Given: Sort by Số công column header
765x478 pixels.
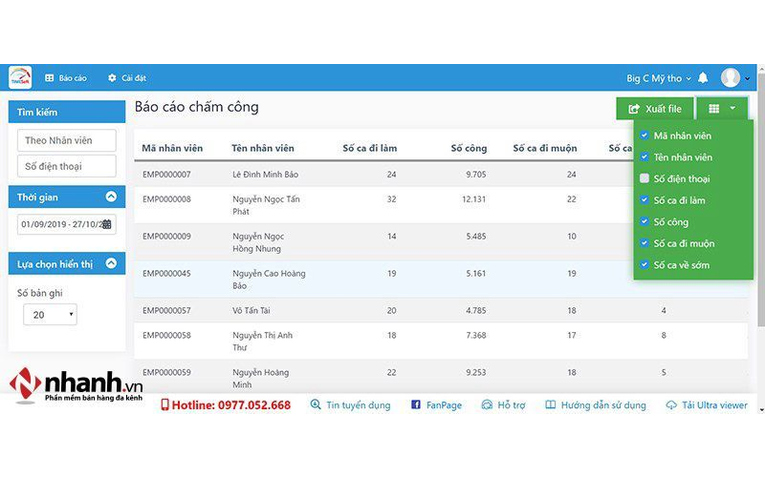Looking at the screenshot, I should (468, 148).
